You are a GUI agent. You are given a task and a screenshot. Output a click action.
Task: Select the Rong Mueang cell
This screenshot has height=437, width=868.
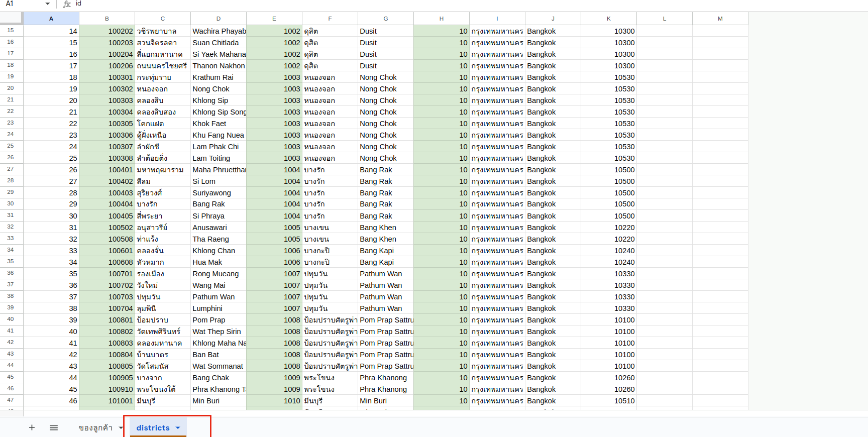219,274
